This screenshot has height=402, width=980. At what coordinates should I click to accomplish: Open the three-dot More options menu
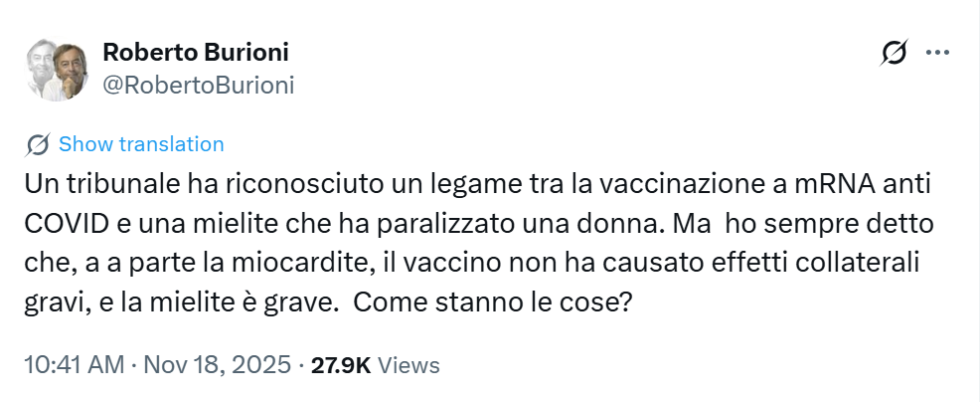pos(937,53)
